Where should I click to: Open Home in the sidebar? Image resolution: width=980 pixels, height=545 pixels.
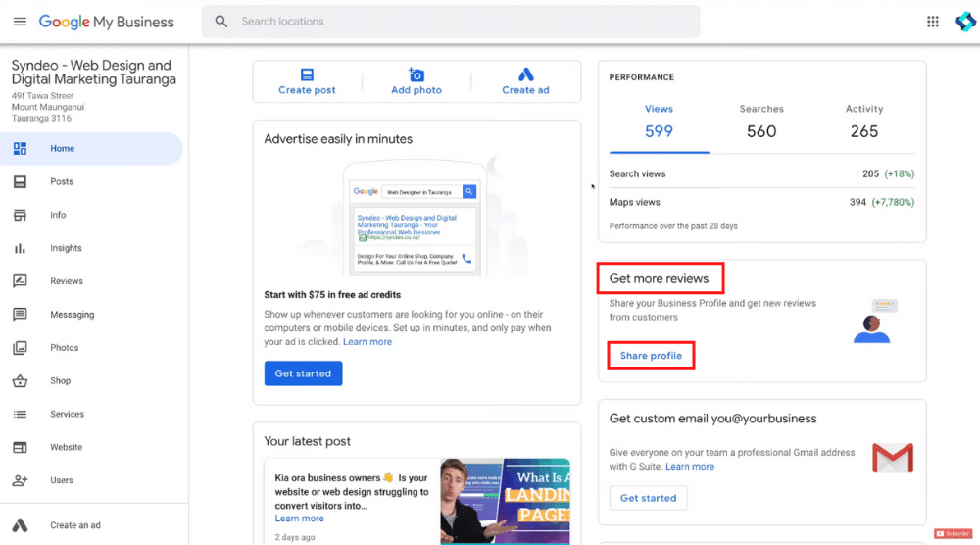(x=91, y=148)
